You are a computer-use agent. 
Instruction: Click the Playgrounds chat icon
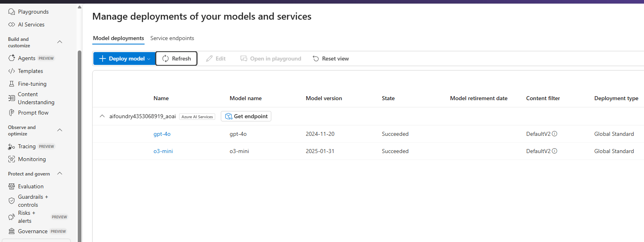pos(12,12)
